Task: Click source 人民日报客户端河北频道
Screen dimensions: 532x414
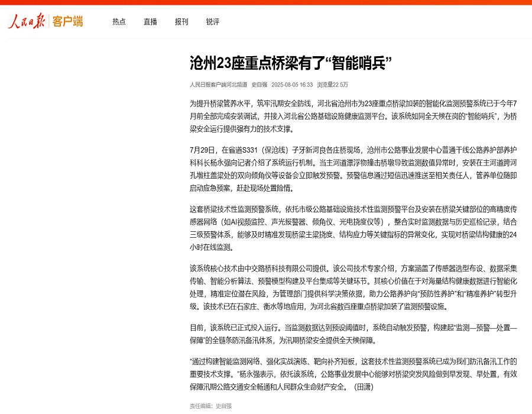Action: 219,85
